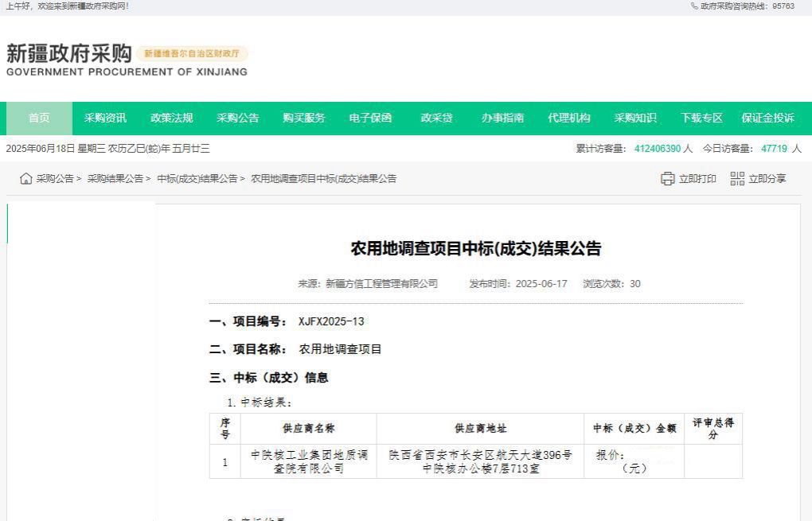812x521 pixels.
Task: Go to 政策法规 section
Action: coord(171,119)
